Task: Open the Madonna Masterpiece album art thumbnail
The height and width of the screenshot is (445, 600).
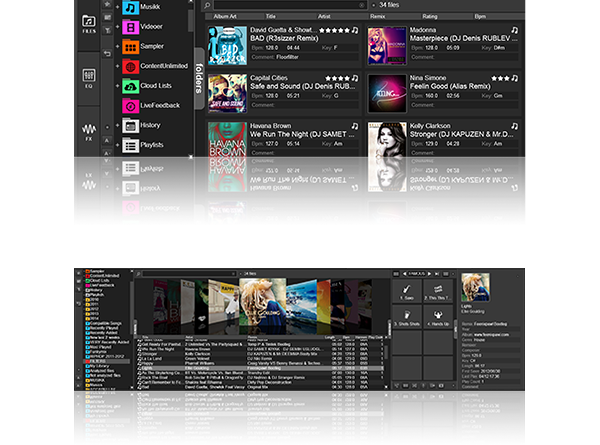Action: 387,46
